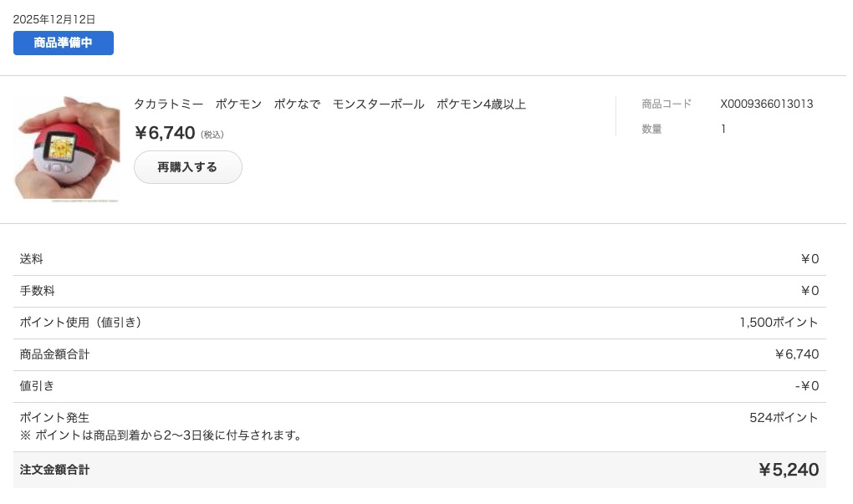Select the 524ポイント value
853x504 pixels.
pos(784,418)
